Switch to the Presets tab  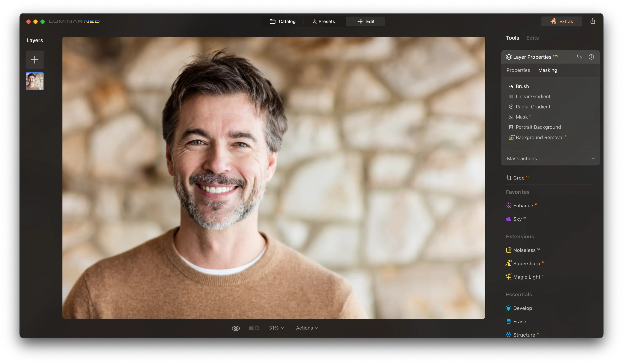point(323,22)
